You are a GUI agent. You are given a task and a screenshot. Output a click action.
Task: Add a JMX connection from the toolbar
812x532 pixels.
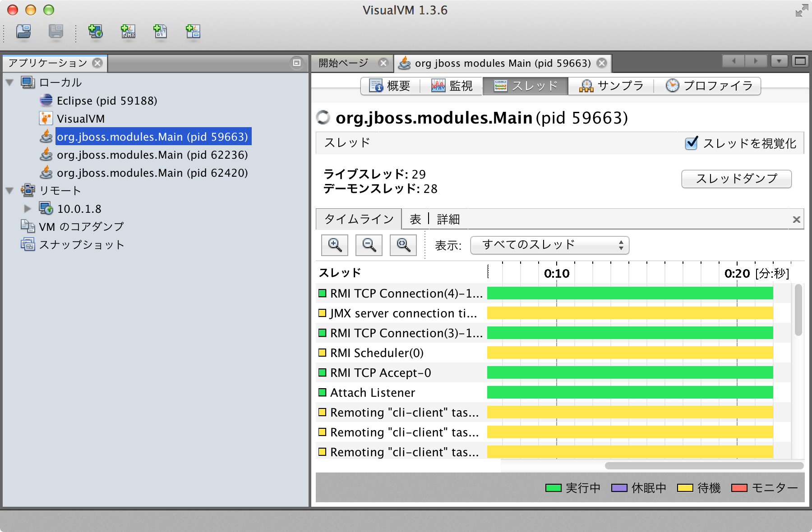point(128,32)
